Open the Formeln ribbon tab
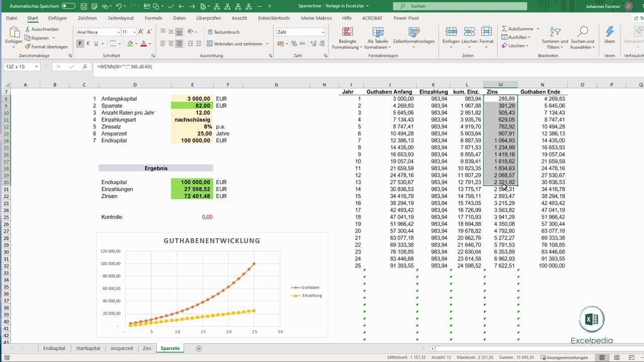The width and height of the screenshot is (644, 362). tap(153, 18)
